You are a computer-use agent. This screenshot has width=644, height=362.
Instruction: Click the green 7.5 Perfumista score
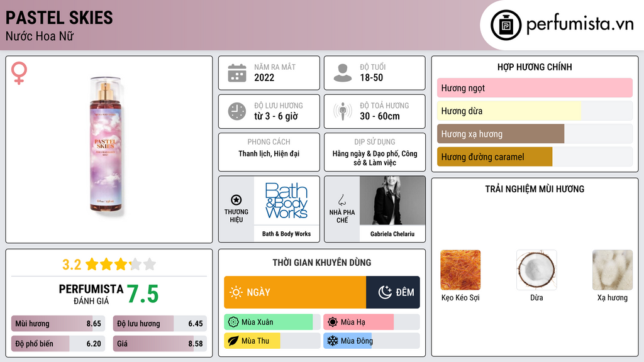pyautogui.click(x=143, y=294)
